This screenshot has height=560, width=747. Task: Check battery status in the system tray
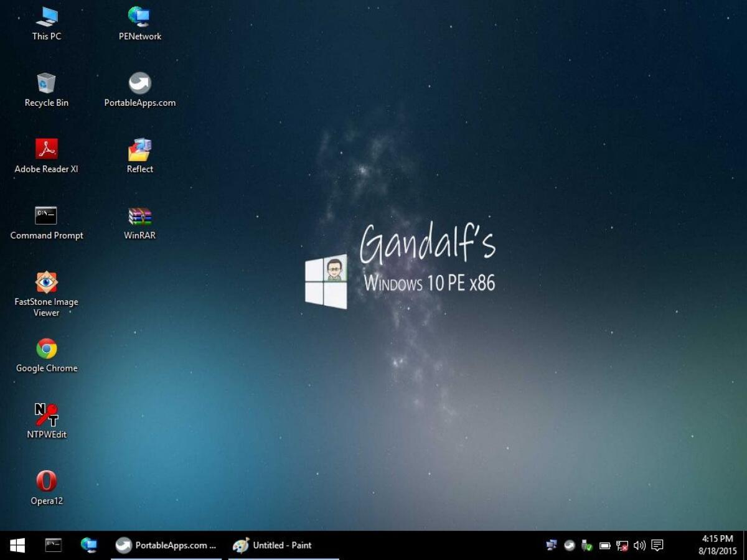point(604,545)
